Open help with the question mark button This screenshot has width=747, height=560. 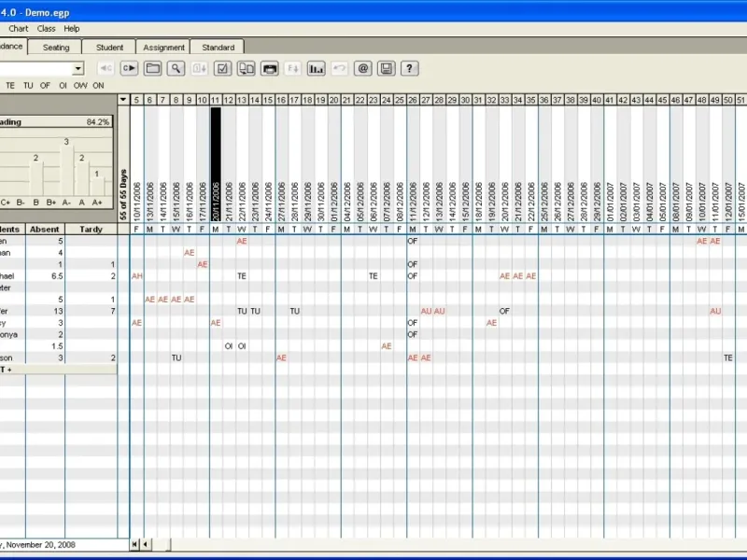coord(410,68)
